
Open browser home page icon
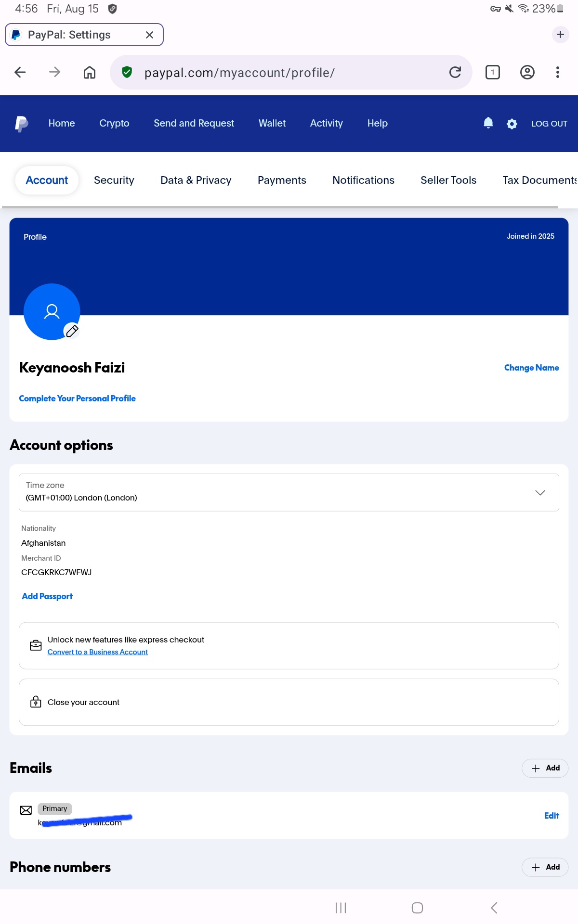tap(90, 72)
